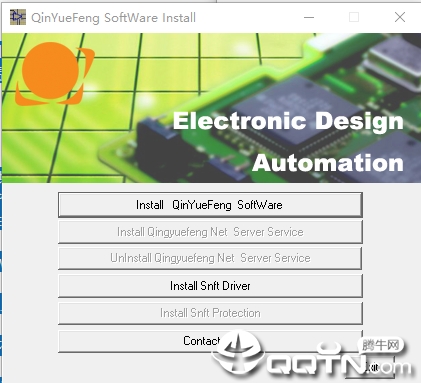Viewport: 421px width, 383px height.
Task: Choose Install Qingyuefeng Net Server Service
Action: [x=210, y=232]
